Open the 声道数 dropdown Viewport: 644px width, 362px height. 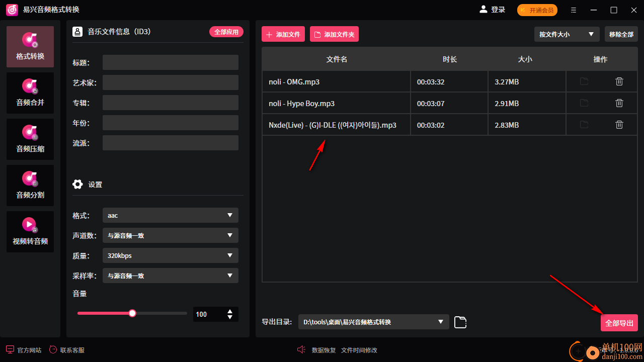tap(171, 235)
